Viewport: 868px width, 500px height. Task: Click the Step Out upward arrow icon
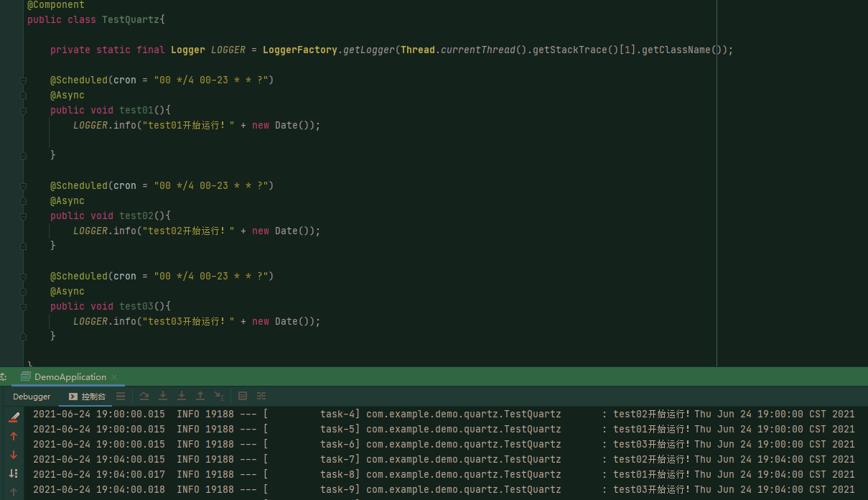200,396
